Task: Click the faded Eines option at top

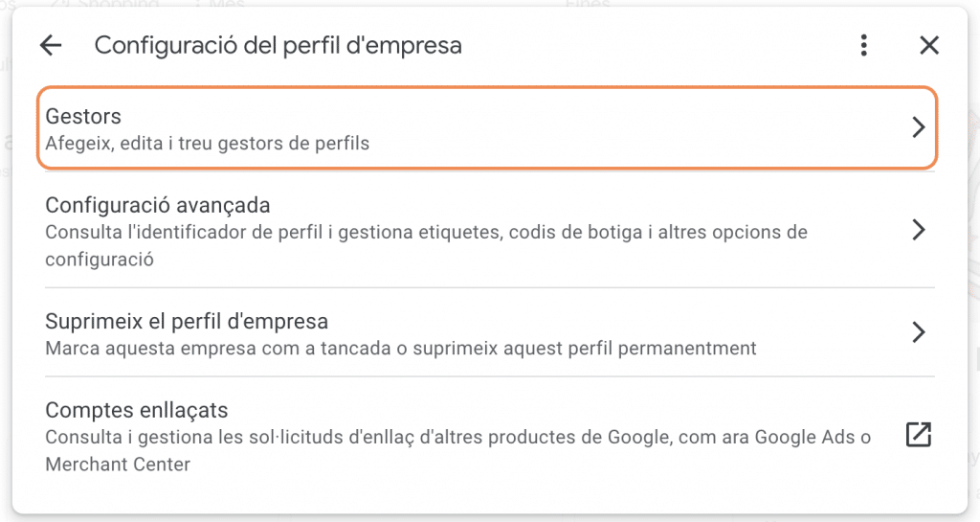Action: click(x=587, y=4)
